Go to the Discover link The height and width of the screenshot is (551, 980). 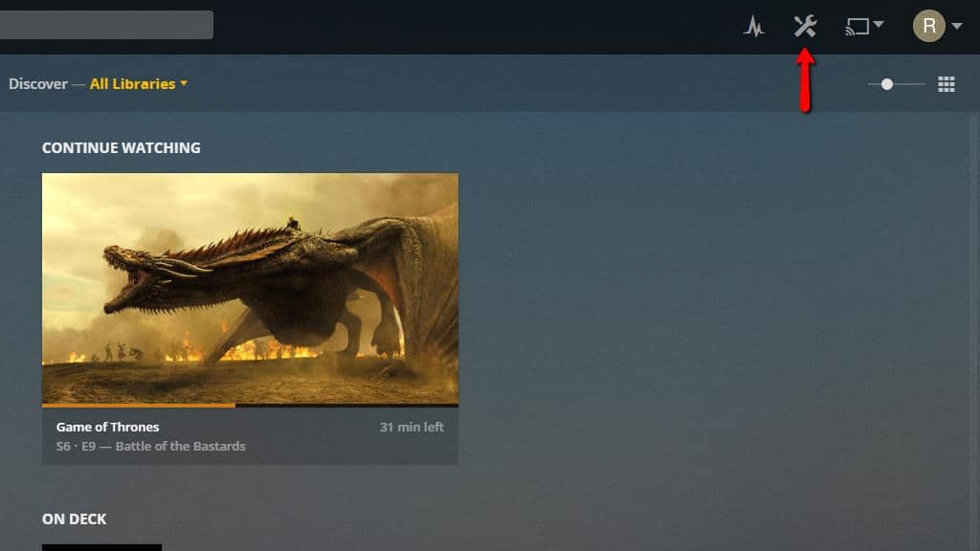[x=37, y=84]
